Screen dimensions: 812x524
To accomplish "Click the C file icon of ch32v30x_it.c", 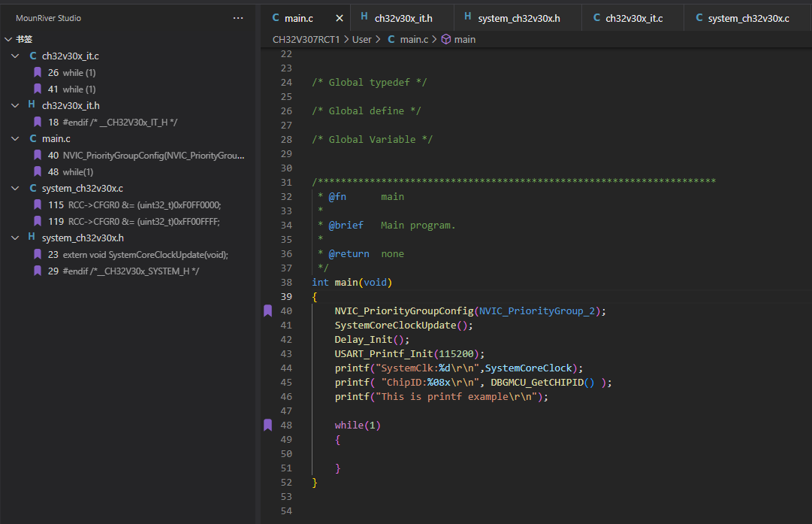I will (32, 56).
